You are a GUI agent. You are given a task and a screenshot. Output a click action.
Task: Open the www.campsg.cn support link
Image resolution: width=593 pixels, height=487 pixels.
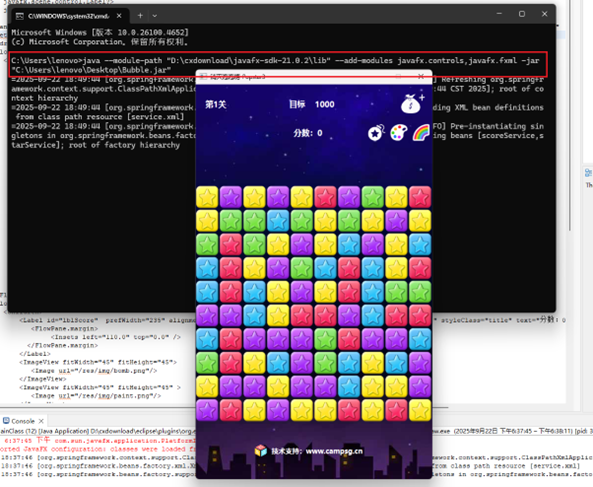tap(334, 451)
